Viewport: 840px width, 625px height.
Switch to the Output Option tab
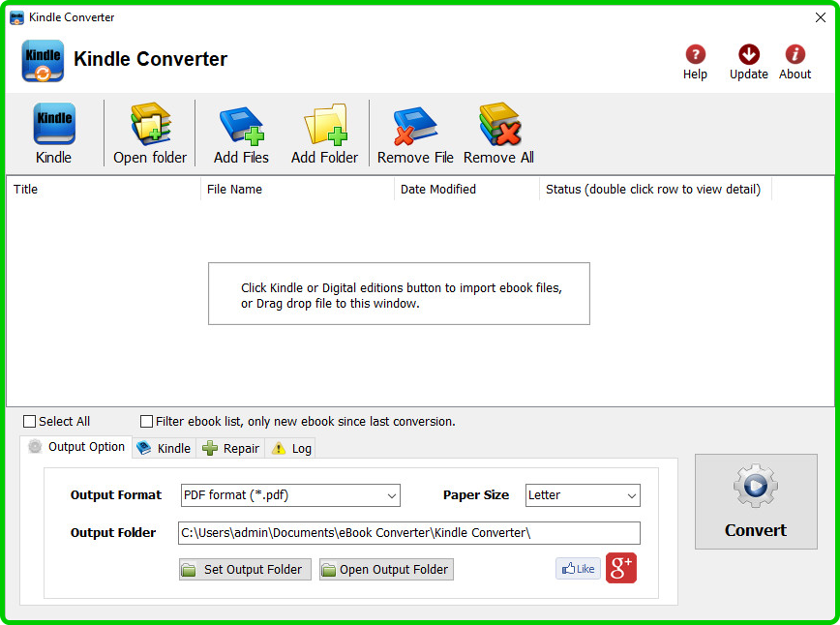pyautogui.click(x=76, y=447)
